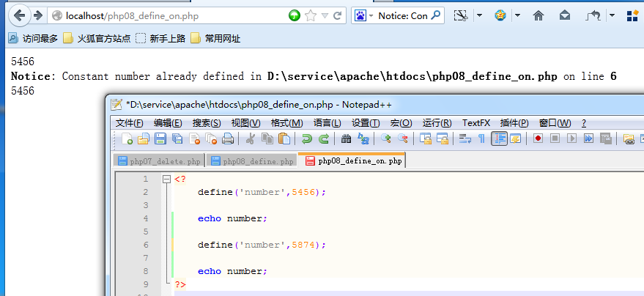Click the Copy icon in Notepad++
The height and width of the screenshot is (296, 644).
point(267,138)
